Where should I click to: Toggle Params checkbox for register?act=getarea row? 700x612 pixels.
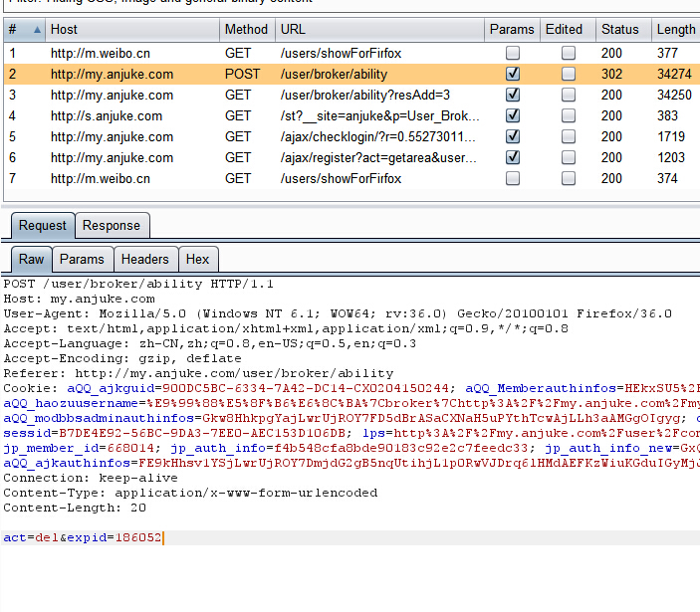(513, 157)
